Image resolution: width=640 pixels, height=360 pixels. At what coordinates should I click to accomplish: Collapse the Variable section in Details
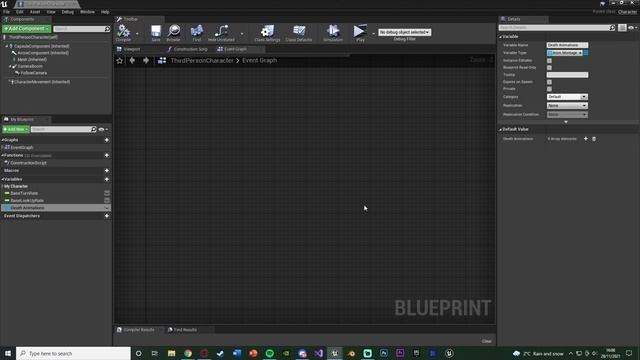point(501,37)
